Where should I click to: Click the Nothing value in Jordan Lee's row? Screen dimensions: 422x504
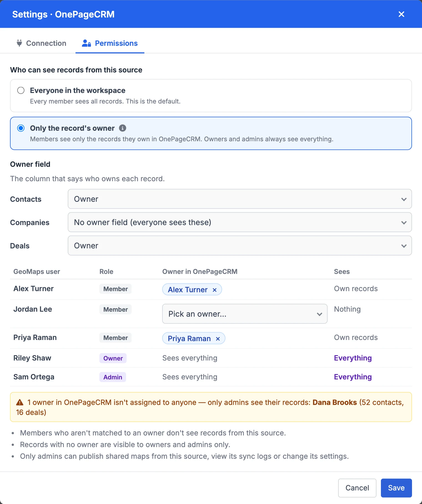click(x=347, y=309)
